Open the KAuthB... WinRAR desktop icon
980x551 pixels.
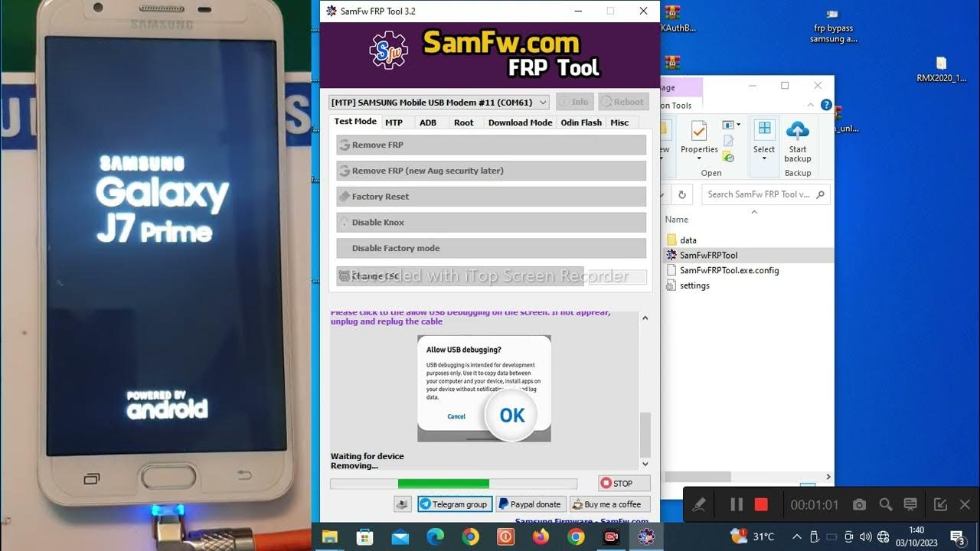[672, 20]
